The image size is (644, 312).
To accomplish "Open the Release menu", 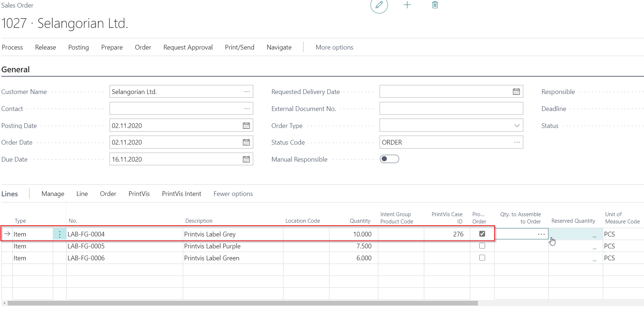I will pyautogui.click(x=46, y=47).
